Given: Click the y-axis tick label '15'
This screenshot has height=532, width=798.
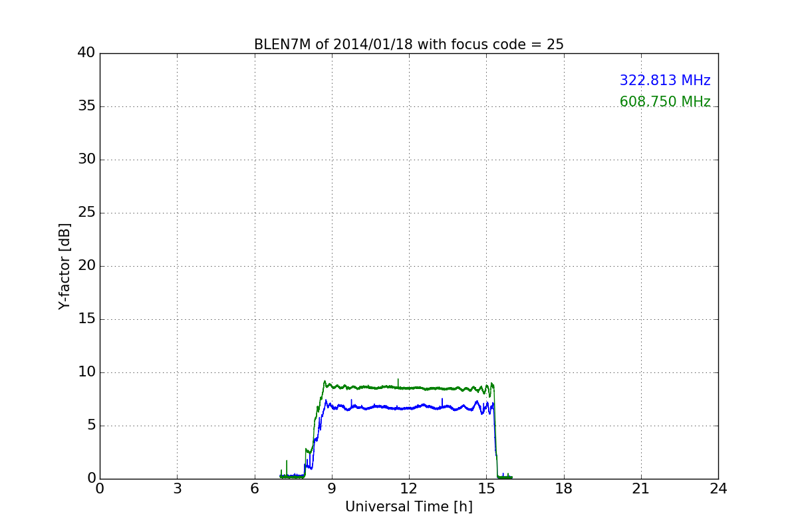Looking at the screenshot, I should coord(86,319).
